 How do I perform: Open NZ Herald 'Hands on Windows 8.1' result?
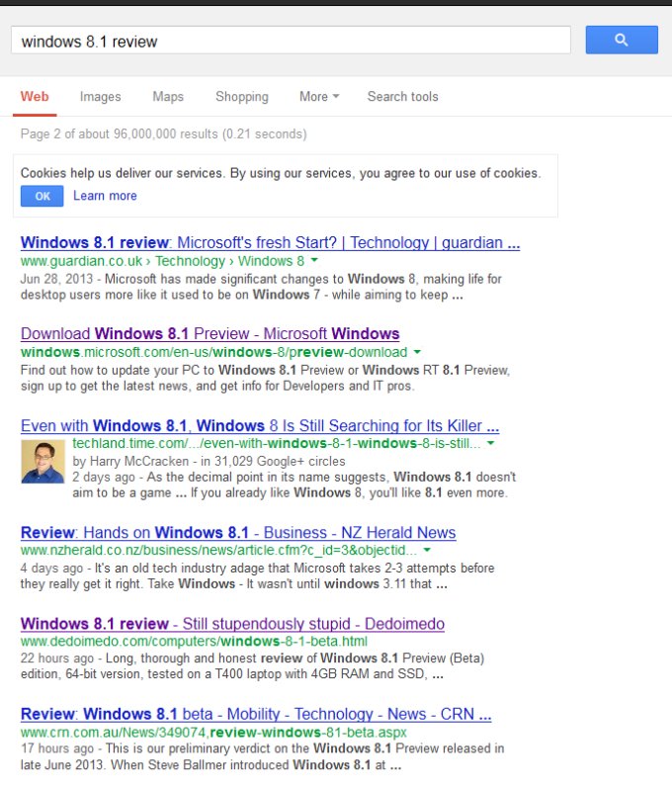tap(238, 532)
